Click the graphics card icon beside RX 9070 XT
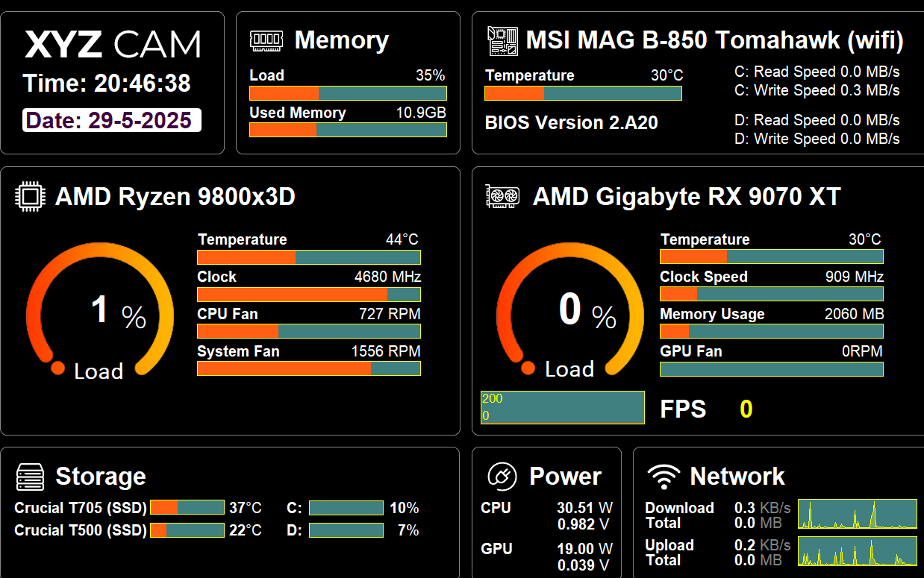Image resolution: width=924 pixels, height=578 pixels. (503, 196)
